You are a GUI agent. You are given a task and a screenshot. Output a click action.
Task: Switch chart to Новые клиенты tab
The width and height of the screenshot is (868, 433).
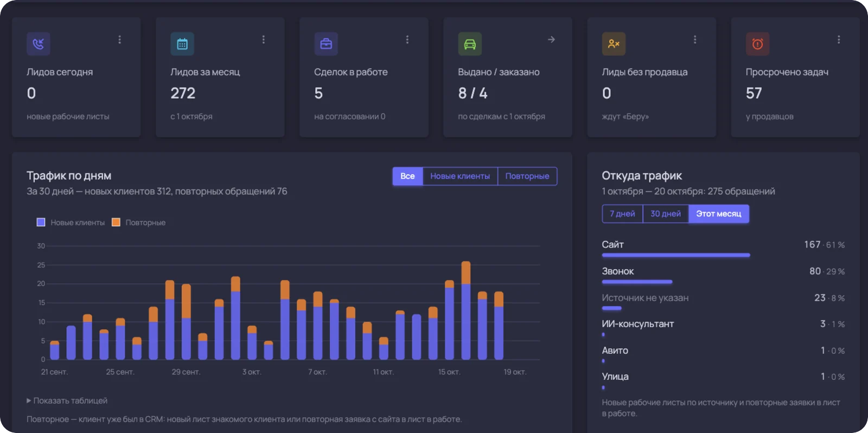[x=460, y=176]
